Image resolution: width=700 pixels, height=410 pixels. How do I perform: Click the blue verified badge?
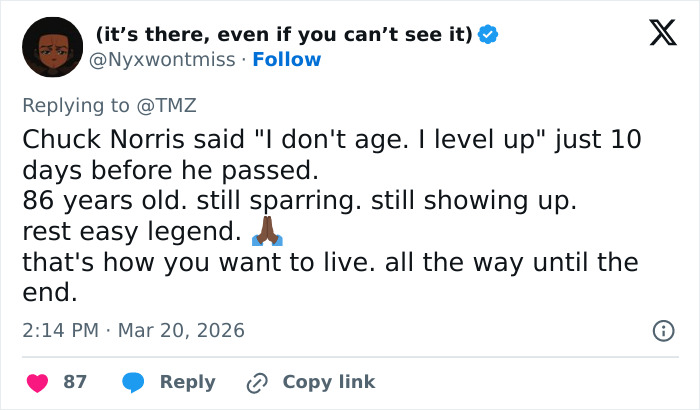[488, 35]
